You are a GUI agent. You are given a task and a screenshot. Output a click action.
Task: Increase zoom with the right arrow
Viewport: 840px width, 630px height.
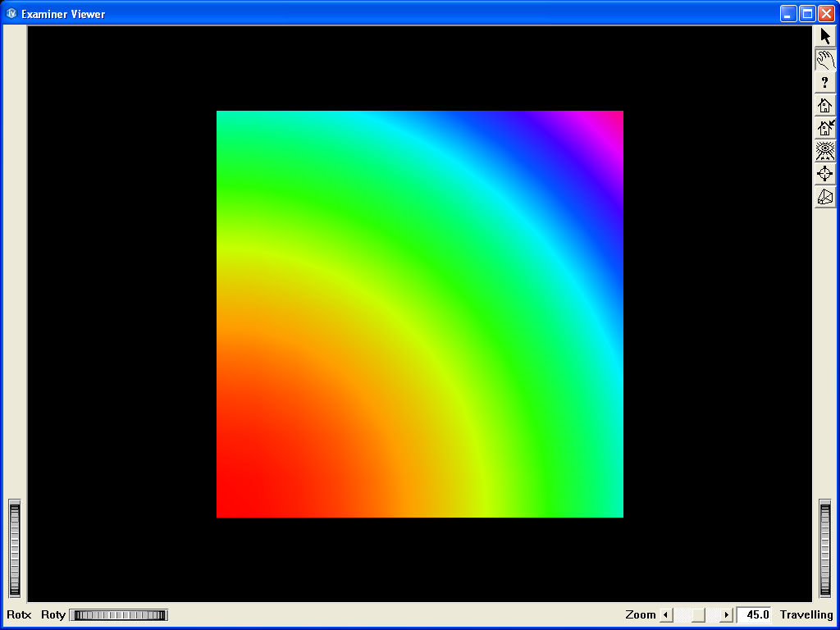pos(726,614)
